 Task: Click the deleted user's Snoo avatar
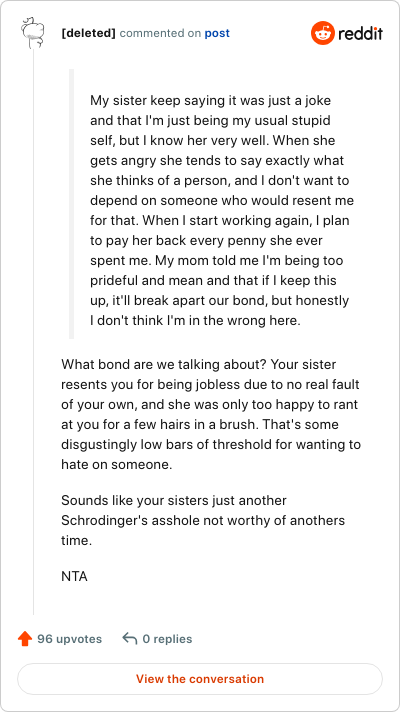[x=33, y=33]
